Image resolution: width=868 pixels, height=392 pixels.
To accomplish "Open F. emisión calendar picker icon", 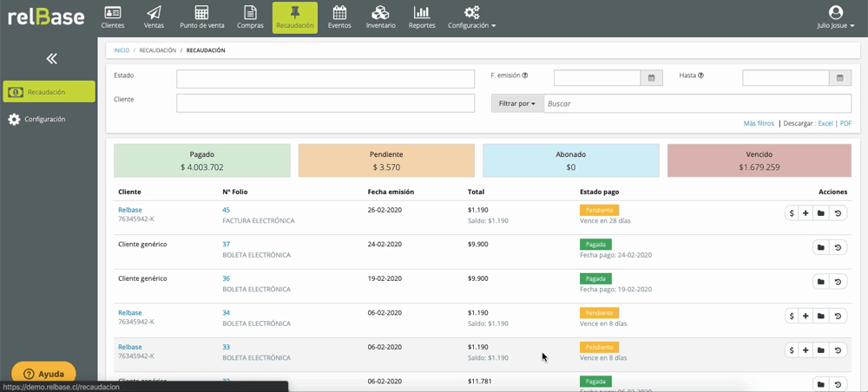I will 652,78.
